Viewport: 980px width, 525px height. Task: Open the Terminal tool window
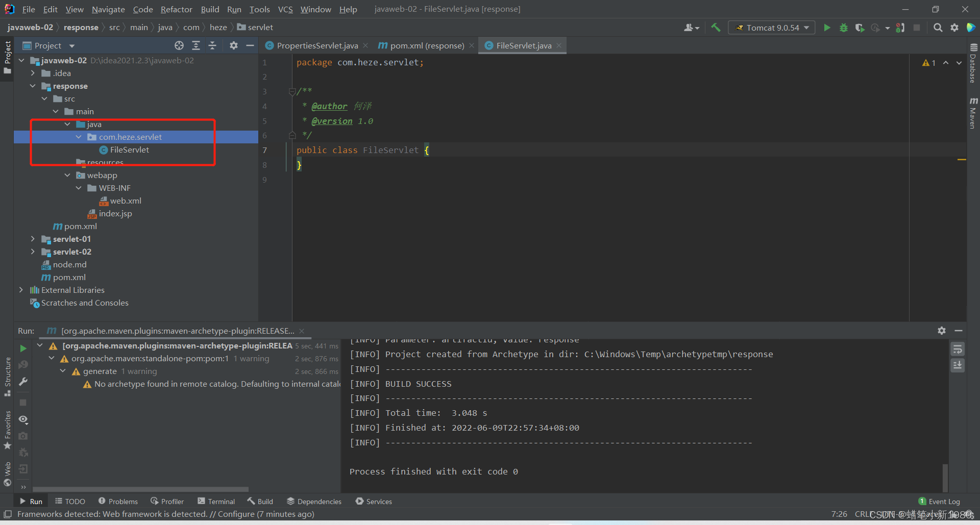click(x=216, y=502)
